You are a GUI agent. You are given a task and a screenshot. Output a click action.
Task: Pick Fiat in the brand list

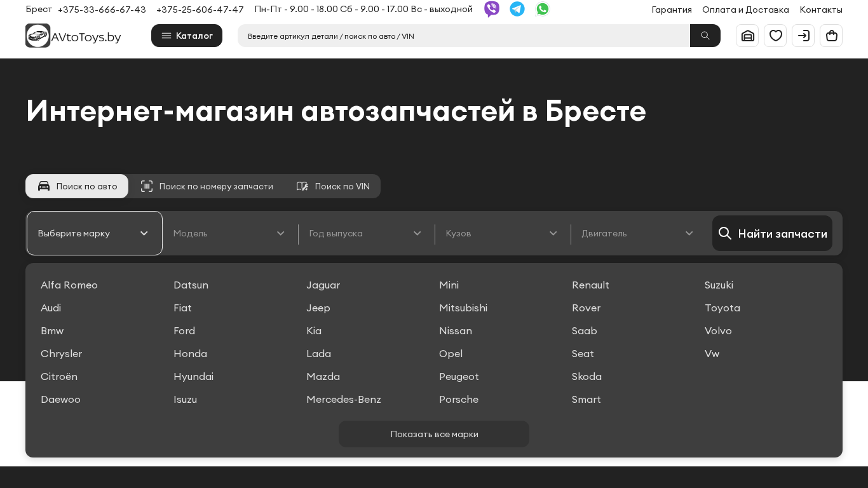click(182, 308)
